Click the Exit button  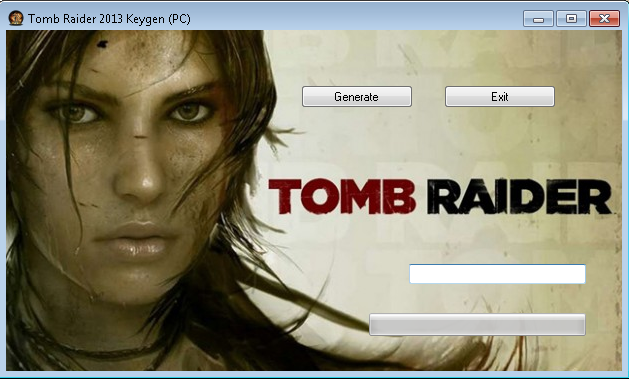[500, 97]
